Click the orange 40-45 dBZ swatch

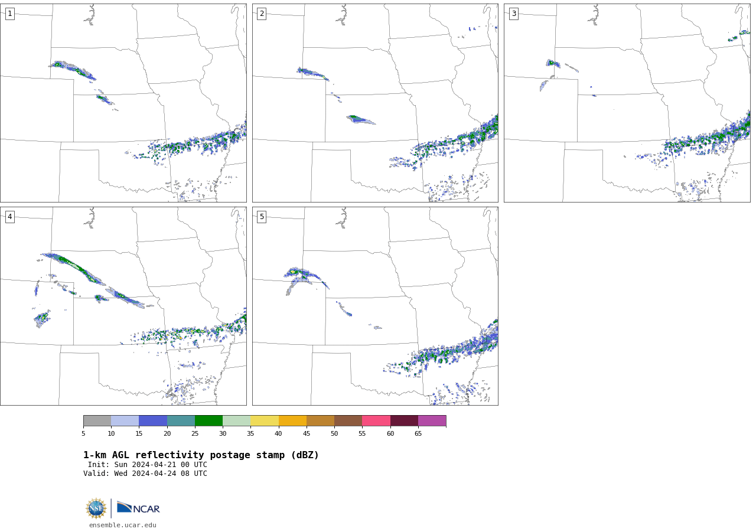(292, 421)
